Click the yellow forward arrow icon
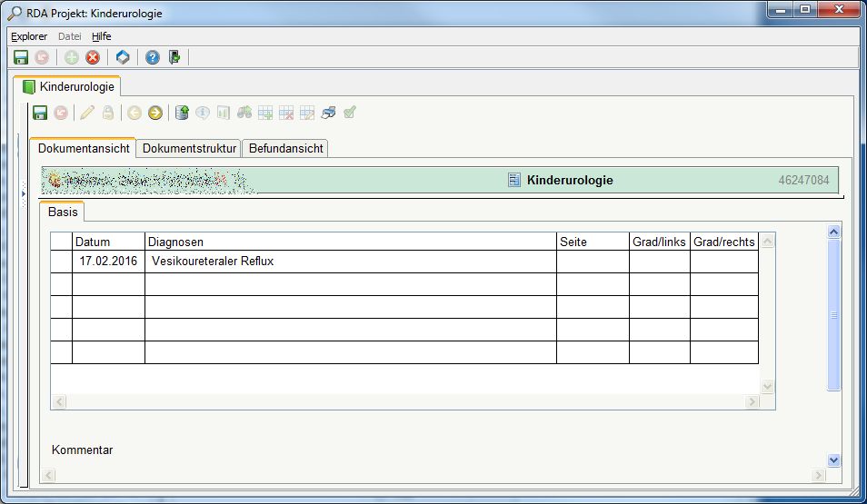 155,113
